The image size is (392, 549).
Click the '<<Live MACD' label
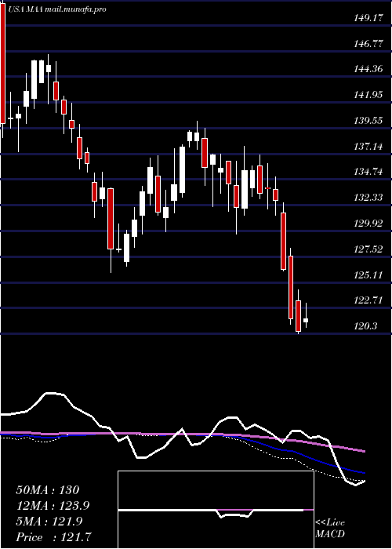pos(330,529)
